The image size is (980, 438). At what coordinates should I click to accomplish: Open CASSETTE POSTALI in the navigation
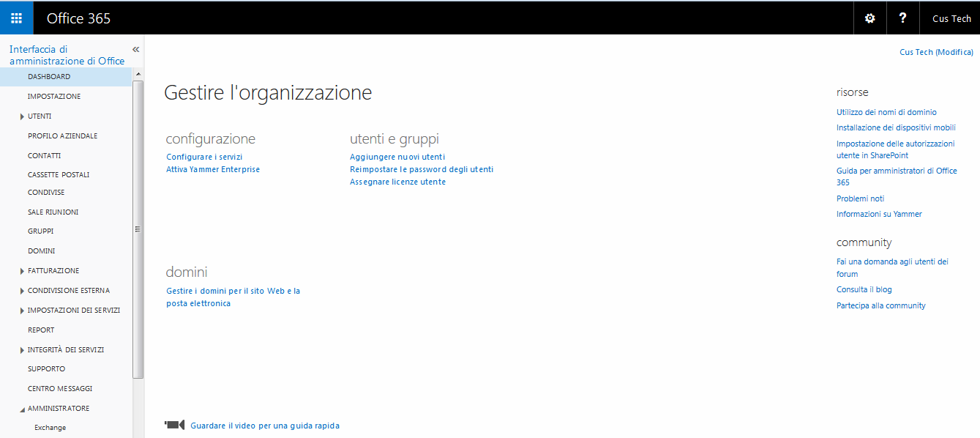(x=59, y=175)
